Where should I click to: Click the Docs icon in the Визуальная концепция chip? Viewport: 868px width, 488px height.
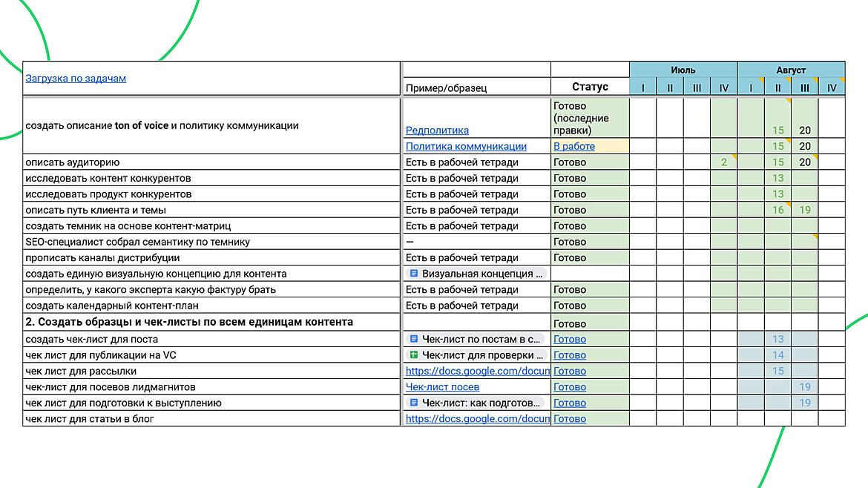tap(414, 274)
